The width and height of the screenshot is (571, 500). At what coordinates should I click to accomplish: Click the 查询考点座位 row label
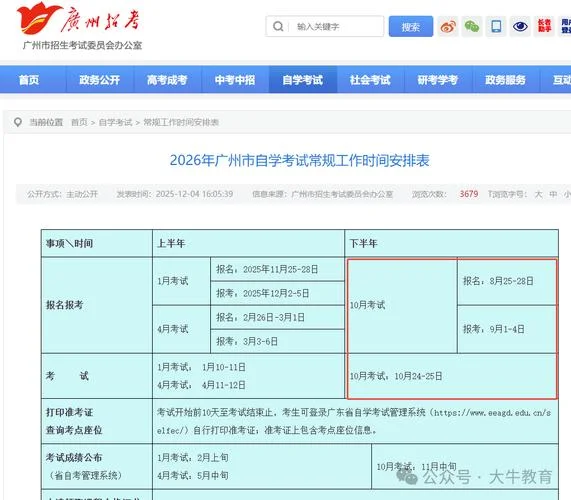(74, 430)
